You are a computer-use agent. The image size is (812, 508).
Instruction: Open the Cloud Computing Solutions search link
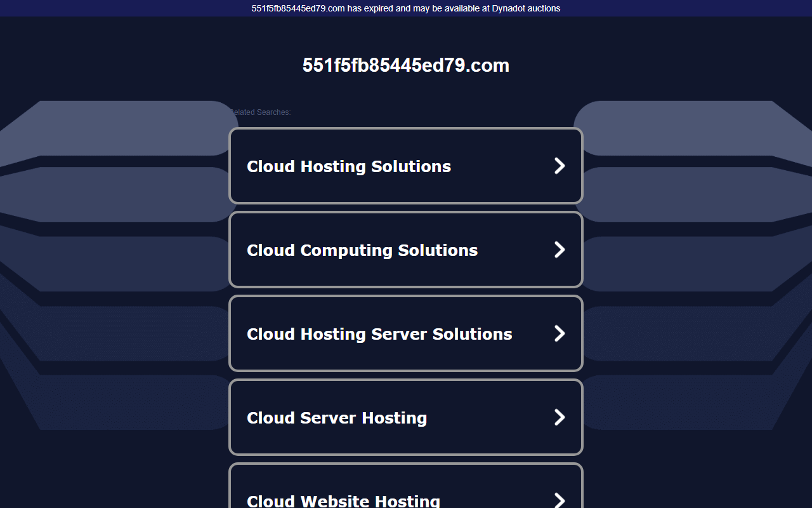click(x=406, y=250)
